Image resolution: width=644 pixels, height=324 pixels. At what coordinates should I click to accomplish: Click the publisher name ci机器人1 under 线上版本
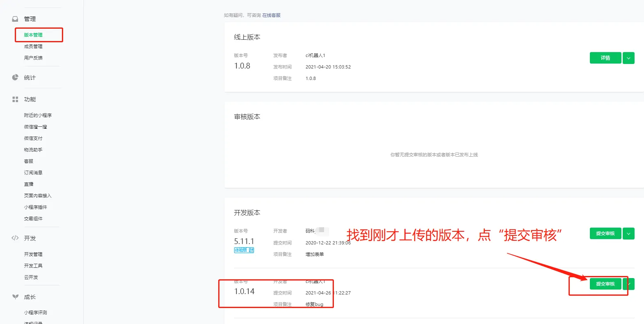coord(315,55)
